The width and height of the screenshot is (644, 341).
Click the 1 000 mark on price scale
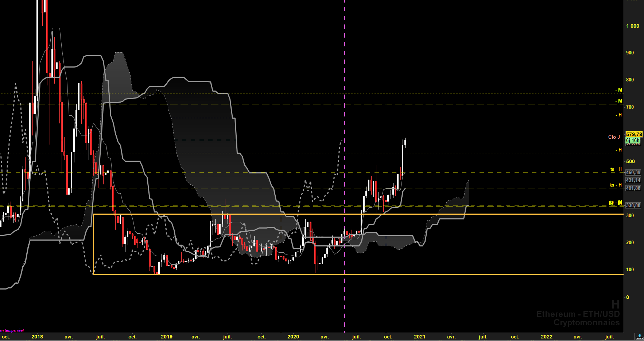(x=633, y=26)
